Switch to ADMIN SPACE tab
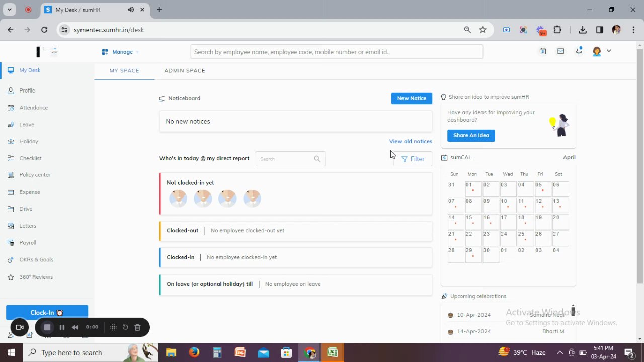Viewport: 644px width, 362px height. pyautogui.click(x=185, y=71)
